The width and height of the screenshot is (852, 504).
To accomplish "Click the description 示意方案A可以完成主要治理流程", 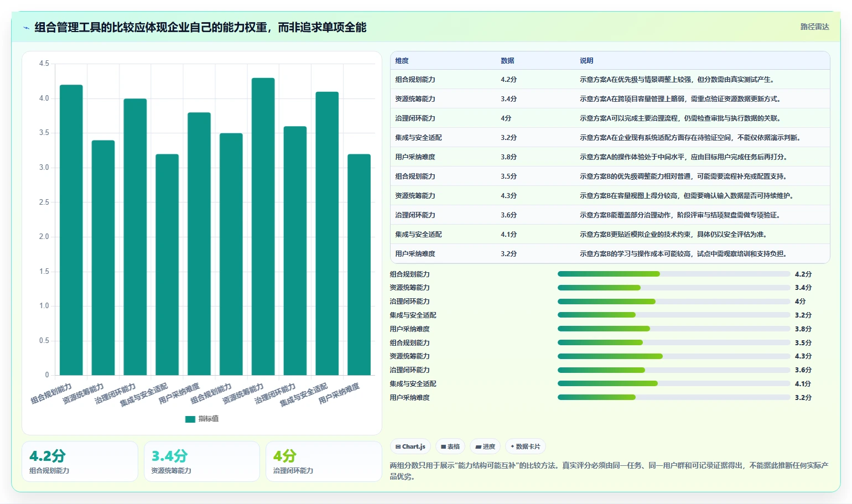I will point(680,118).
